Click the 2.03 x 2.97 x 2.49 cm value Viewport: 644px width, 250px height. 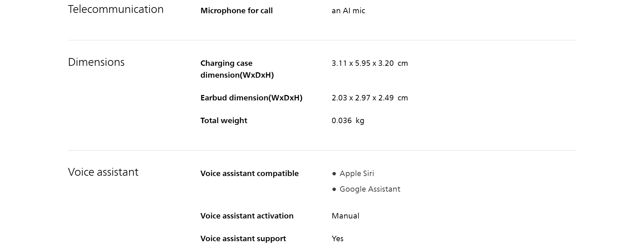tap(369, 98)
